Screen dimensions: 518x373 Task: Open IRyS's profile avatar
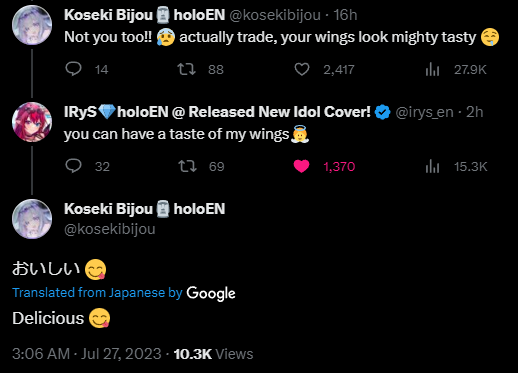click(32, 122)
